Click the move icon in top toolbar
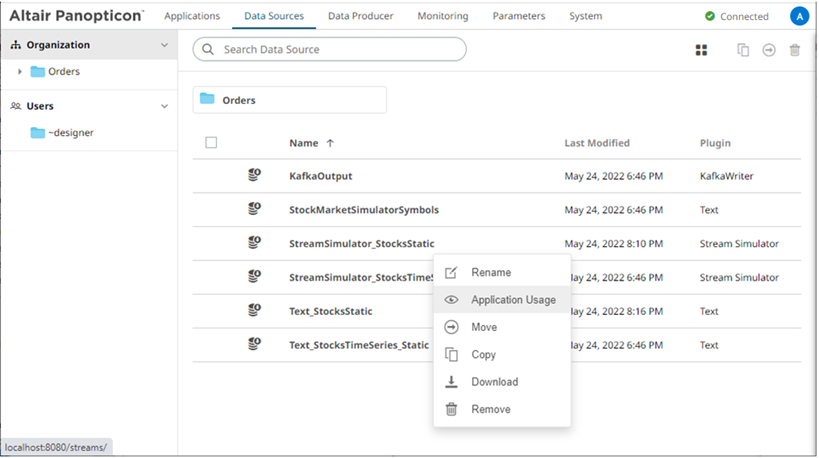This screenshot has width=819, height=458. point(769,50)
